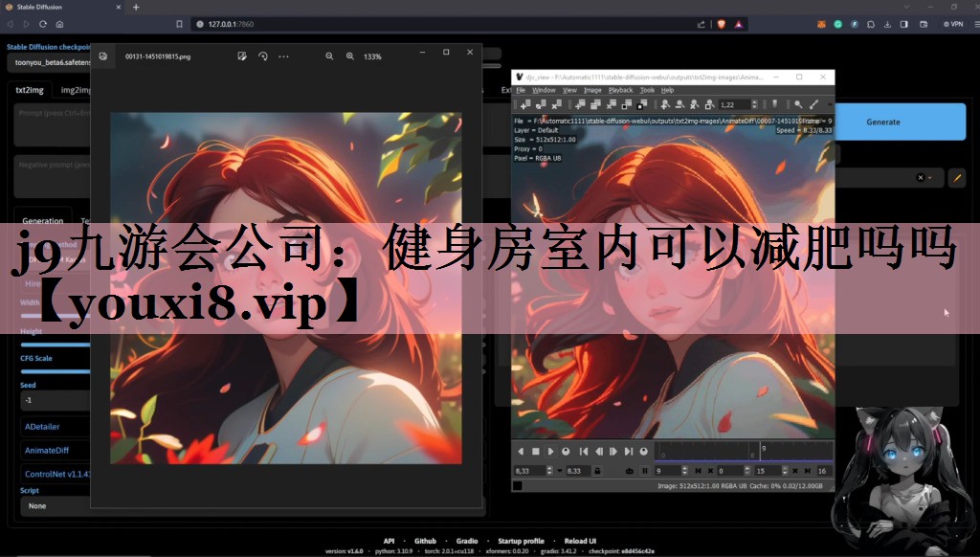Viewport: 980px width, 557px height.
Task: Select the color picker tool in djv_view
Action: point(813,104)
